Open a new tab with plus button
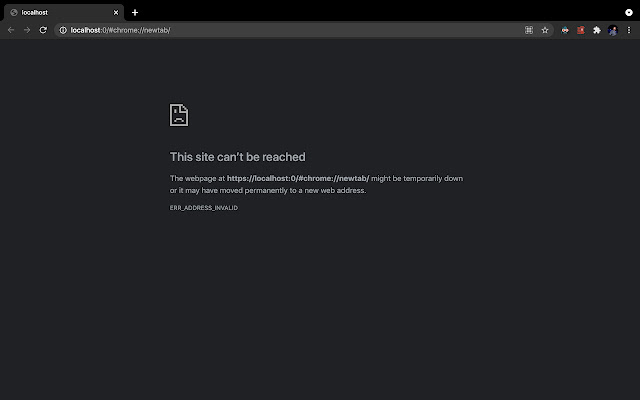The image size is (640, 400). click(x=135, y=13)
